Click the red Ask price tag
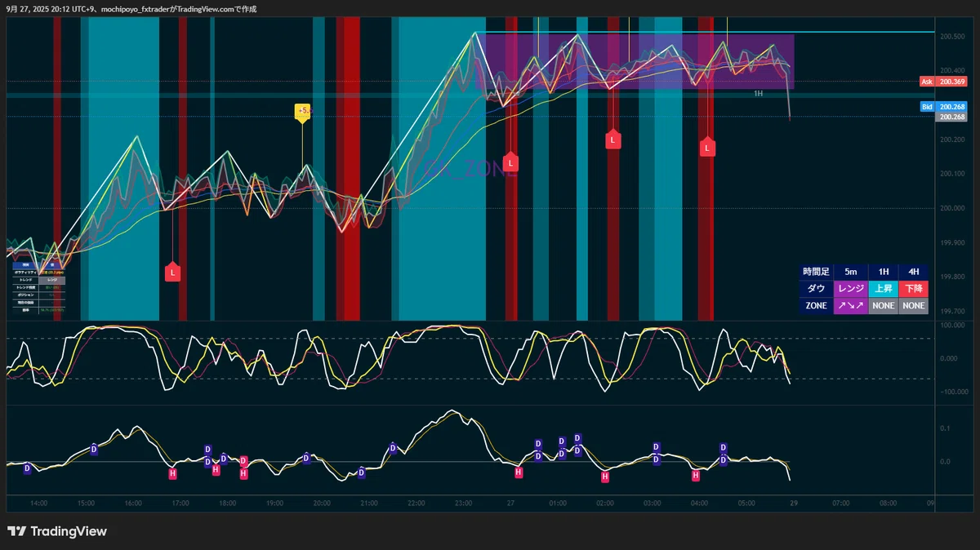 [944, 82]
